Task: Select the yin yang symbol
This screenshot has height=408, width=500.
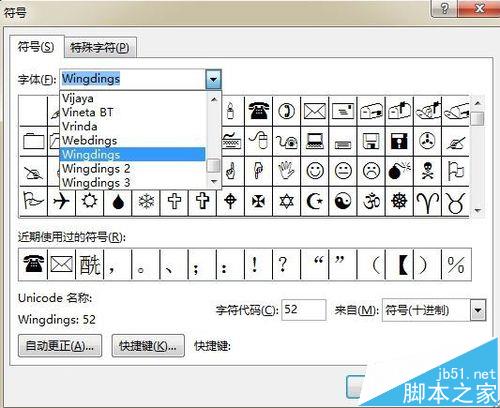Action: pos(343,201)
